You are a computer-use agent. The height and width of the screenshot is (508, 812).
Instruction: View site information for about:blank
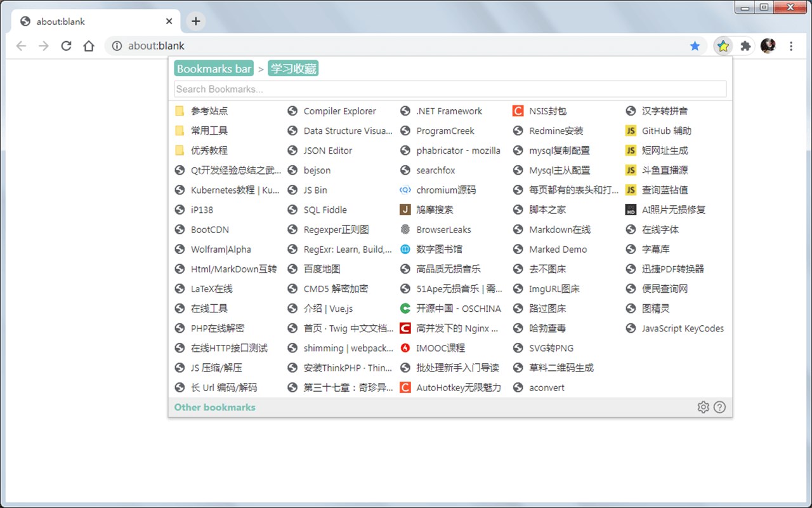coord(117,46)
